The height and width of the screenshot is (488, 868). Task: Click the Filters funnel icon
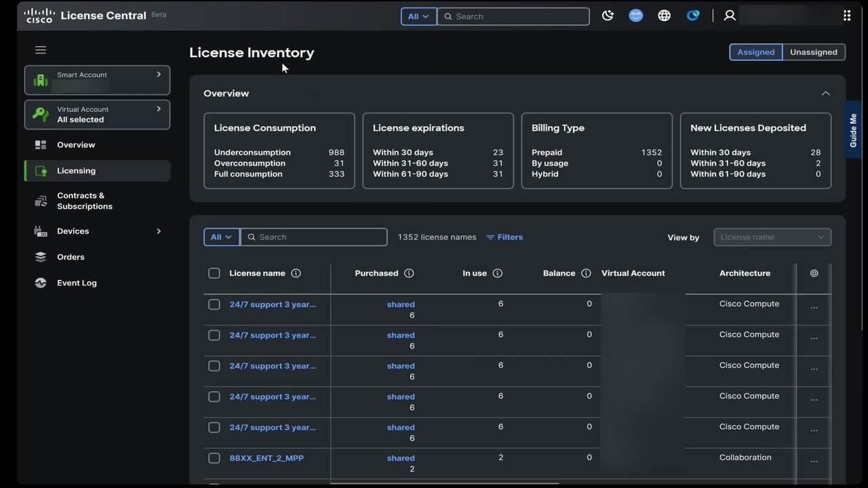pyautogui.click(x=490, y=237)
